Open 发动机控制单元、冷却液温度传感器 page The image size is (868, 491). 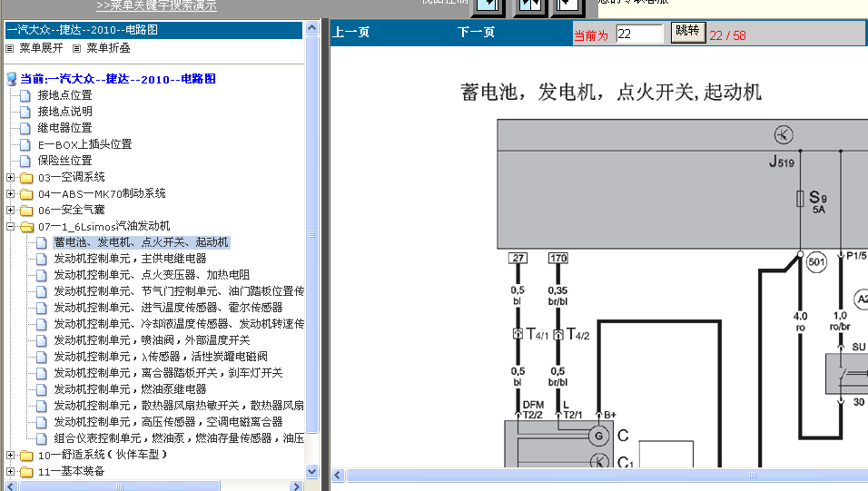[179, 324]
